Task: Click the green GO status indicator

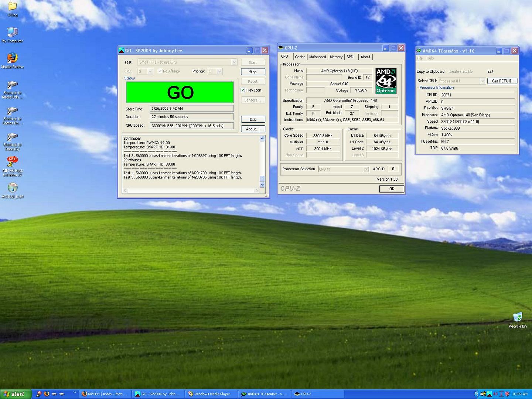Action: (x=180, y=92)
